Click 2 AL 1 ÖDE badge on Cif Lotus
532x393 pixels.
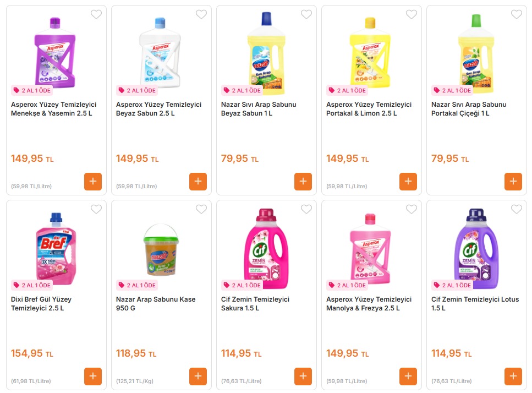click(x=452, y=285)
